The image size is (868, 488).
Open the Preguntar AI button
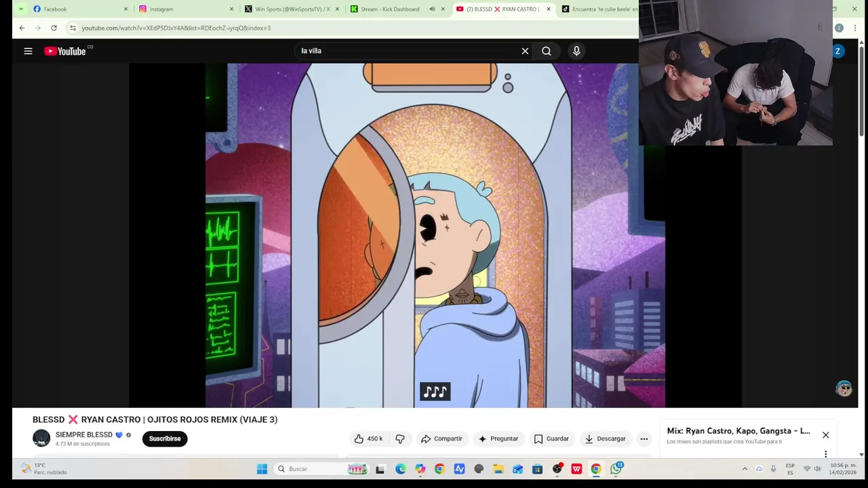pyautogui.click(x=498, y=439)
